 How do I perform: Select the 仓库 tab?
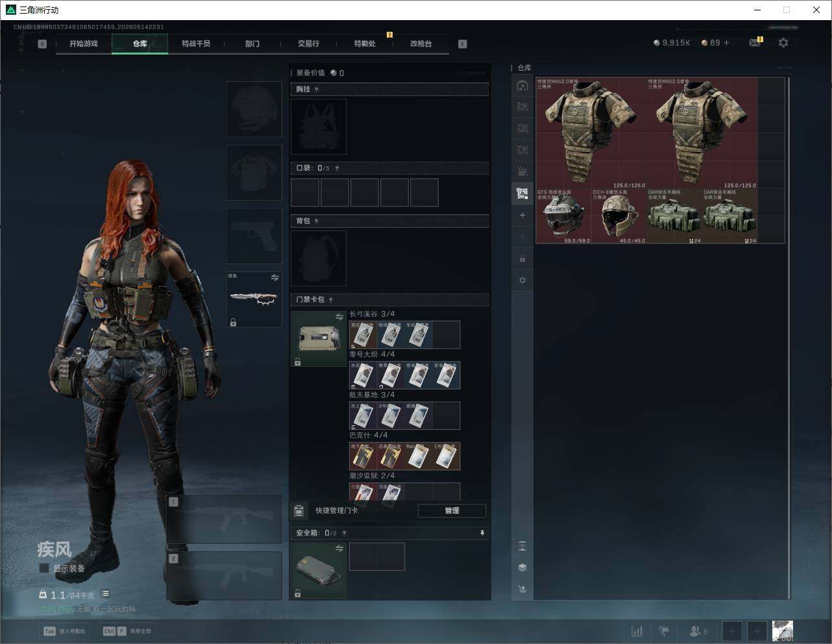click(140, 43)
